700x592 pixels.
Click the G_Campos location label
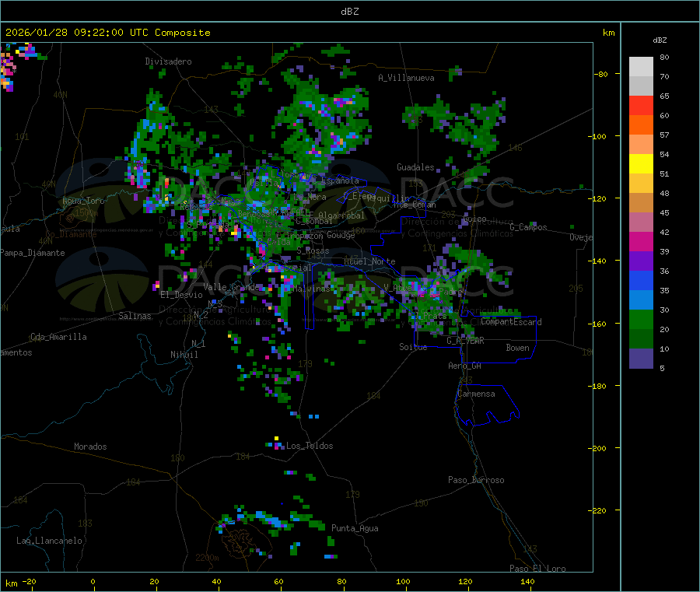click(x=529, y=227)
